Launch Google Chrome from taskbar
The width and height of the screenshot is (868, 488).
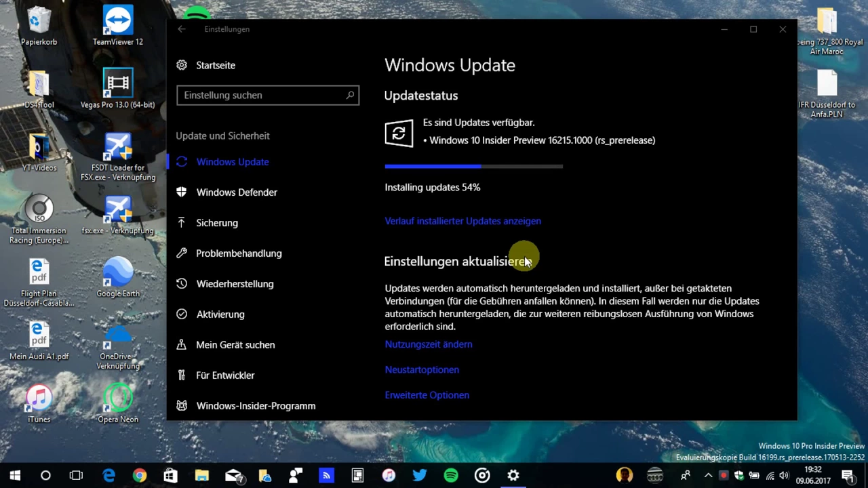coord(140,475)
